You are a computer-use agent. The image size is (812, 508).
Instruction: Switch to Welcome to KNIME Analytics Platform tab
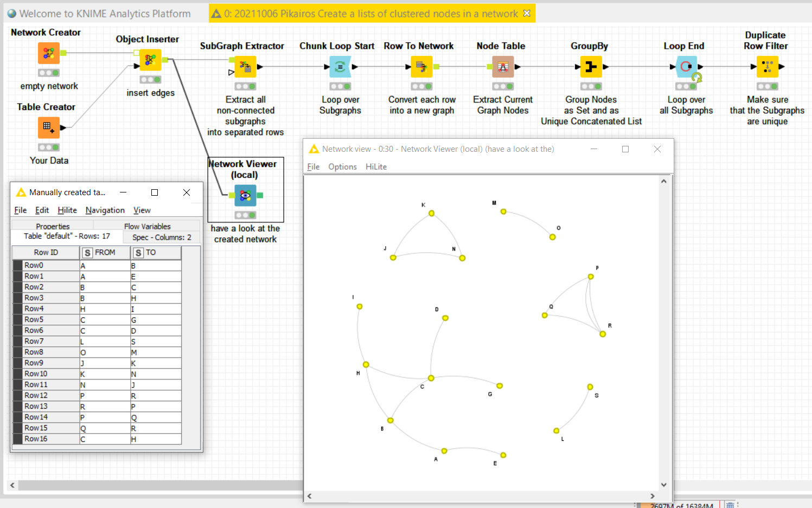pos(99,14)
